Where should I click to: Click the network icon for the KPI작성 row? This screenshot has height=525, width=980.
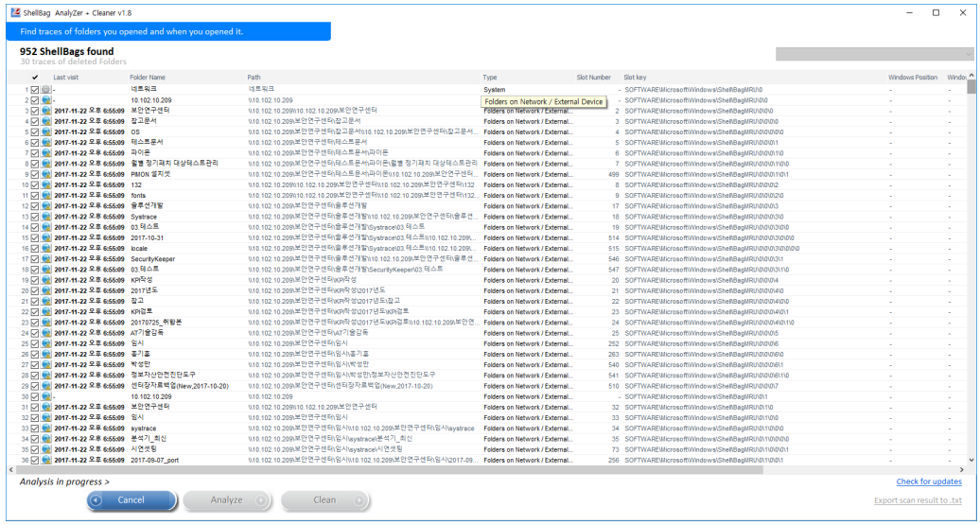[x=45, y=280]
